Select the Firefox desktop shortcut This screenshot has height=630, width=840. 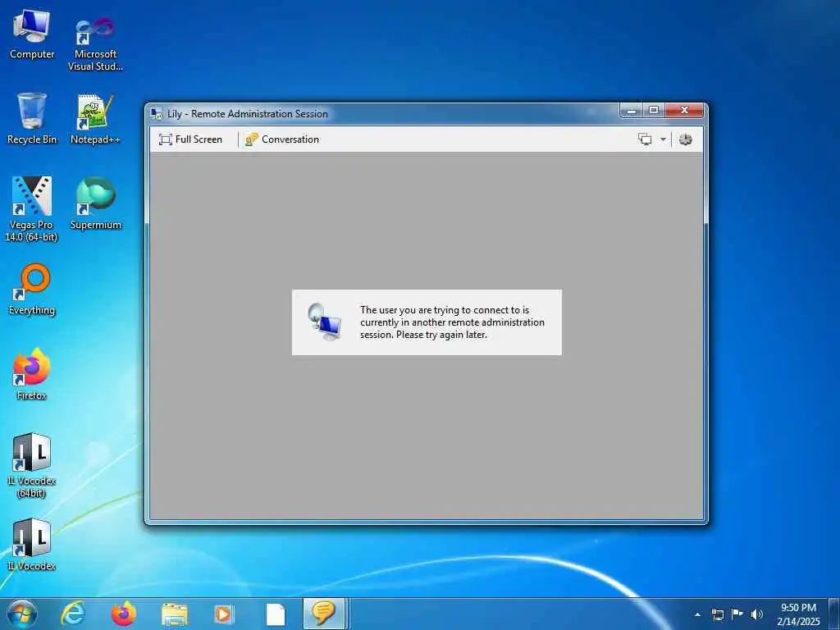32,374
